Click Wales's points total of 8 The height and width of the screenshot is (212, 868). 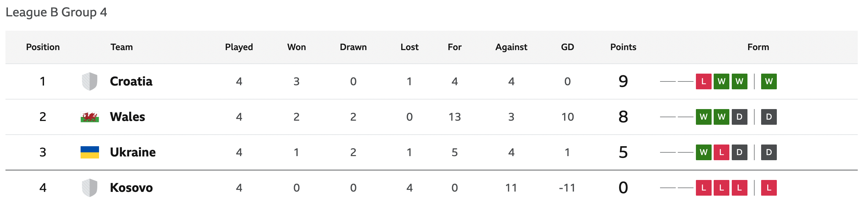coord(623,117)
